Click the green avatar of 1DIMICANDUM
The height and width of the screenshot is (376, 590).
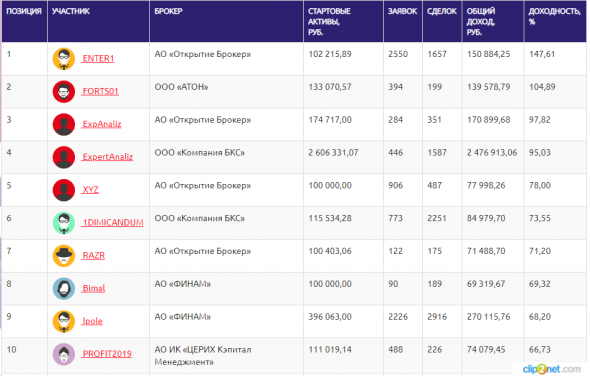coord(64,223)
